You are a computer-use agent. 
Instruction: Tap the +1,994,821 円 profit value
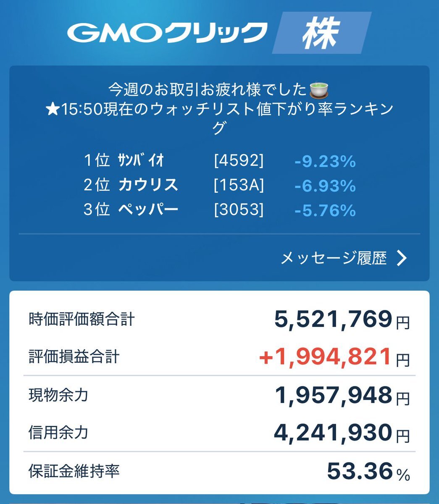[x=334, y=357]
